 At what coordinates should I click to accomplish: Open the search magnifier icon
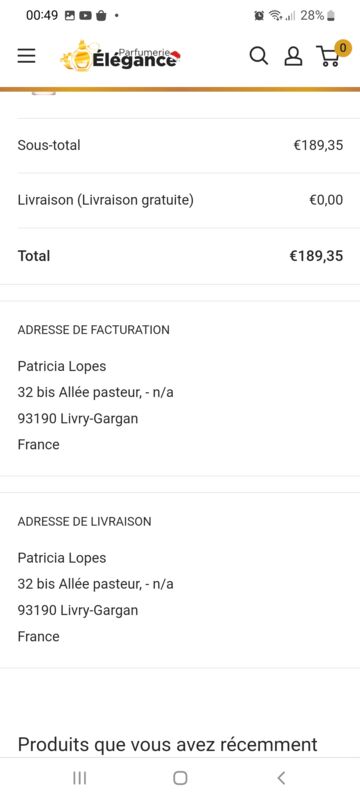[259, 56]
